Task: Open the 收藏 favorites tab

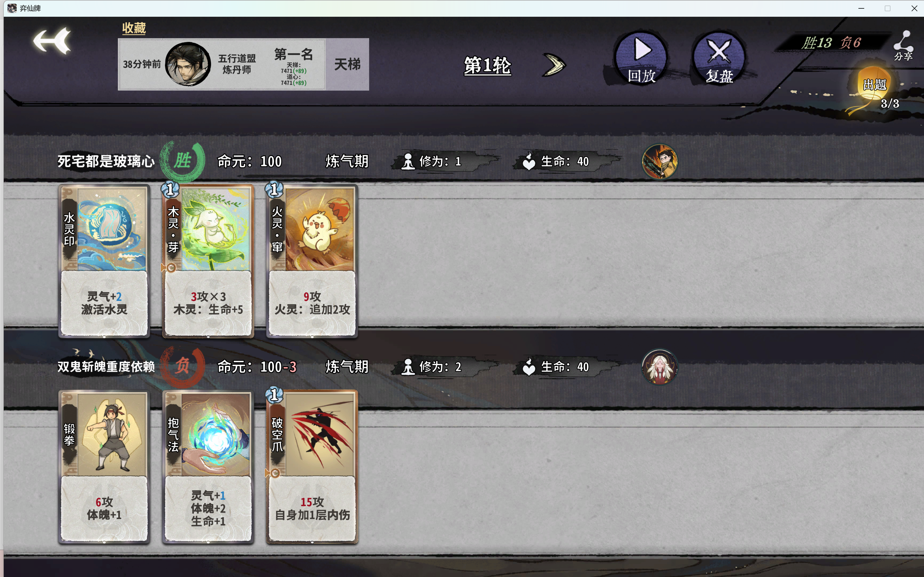Action: tap(134, 28)
